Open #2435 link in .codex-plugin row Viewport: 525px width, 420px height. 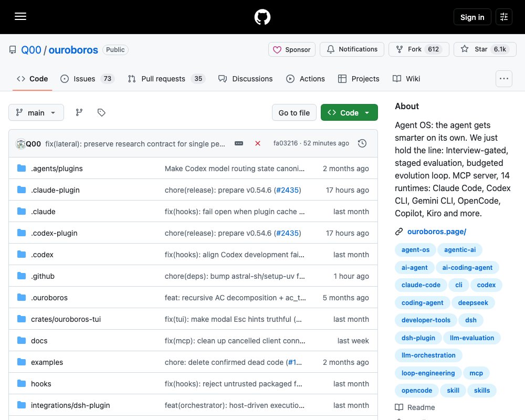point(287,233)
